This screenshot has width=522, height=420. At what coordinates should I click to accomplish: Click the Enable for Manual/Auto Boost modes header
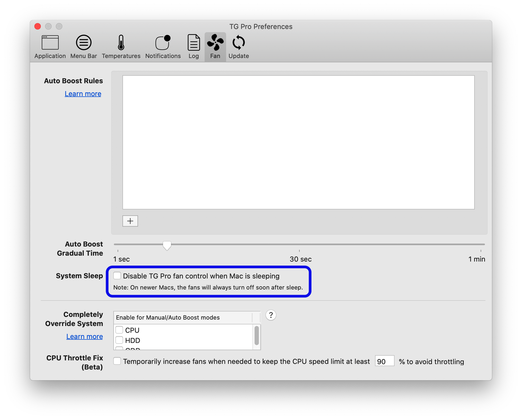click(183, 317)
